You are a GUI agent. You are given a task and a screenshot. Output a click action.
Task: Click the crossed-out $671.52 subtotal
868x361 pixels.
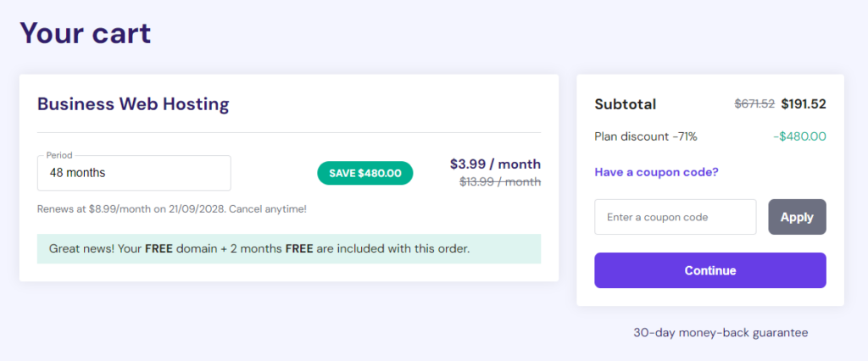tap(754, 104)
